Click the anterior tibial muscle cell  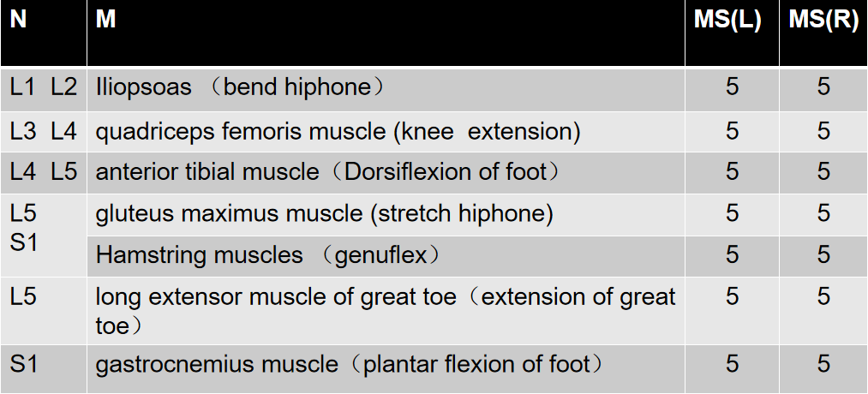tap(386, 173)
